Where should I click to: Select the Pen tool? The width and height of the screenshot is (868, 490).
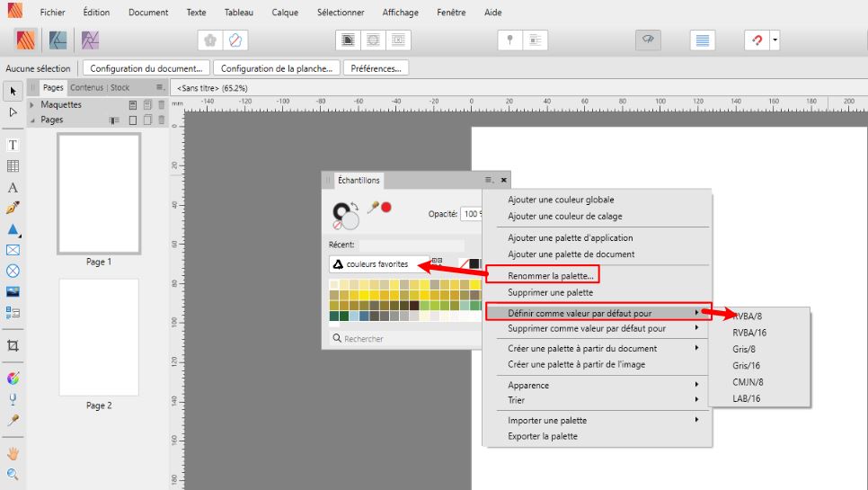(x=13, y=209)
